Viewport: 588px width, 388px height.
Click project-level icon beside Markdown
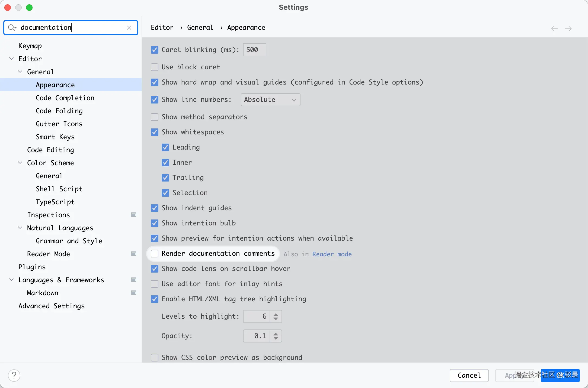tap(134, 293)
